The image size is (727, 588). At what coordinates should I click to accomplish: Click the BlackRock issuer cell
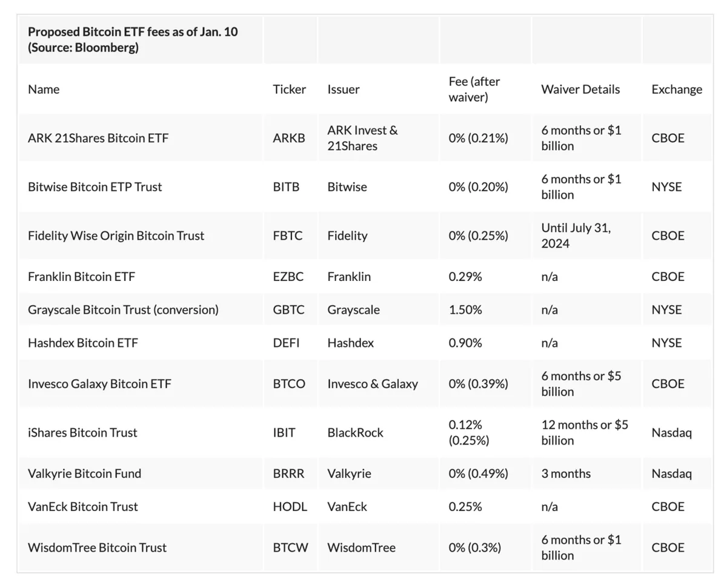click(355, 432)
